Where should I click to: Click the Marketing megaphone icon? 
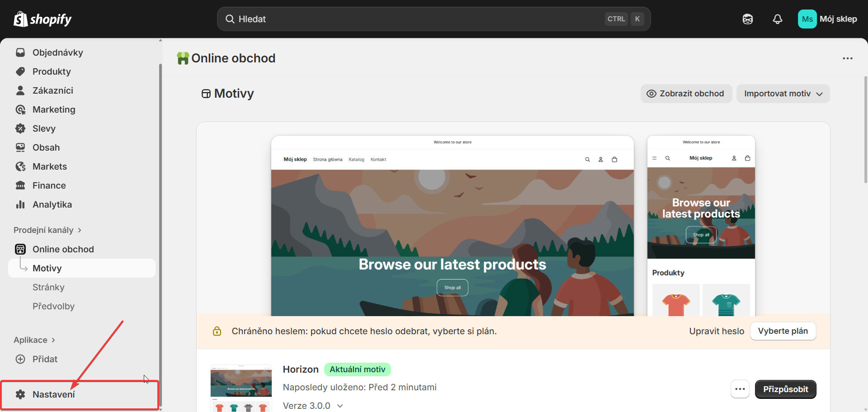[x=21, y=109]
